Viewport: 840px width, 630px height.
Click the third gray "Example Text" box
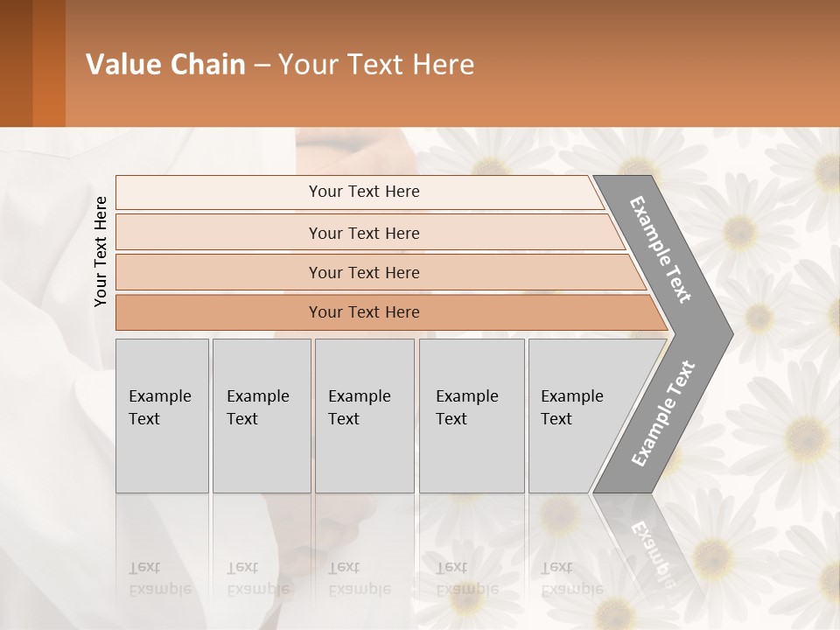[x=363, y=415]
